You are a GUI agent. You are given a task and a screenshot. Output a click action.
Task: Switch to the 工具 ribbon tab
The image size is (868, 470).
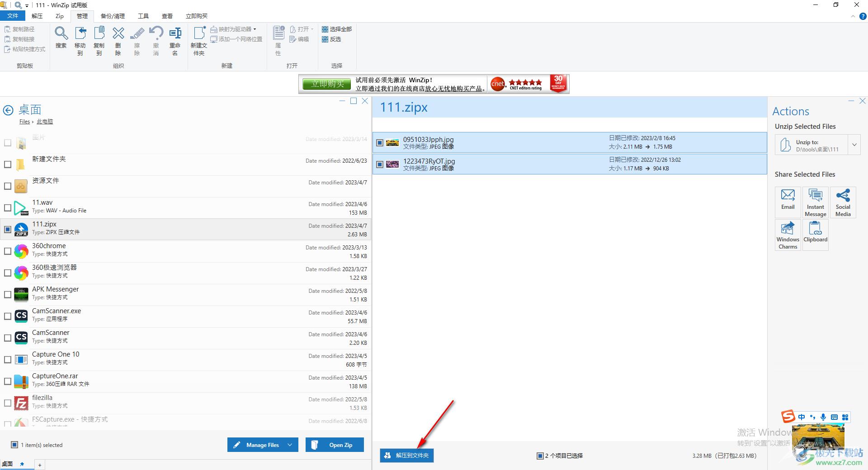[143, 16]
